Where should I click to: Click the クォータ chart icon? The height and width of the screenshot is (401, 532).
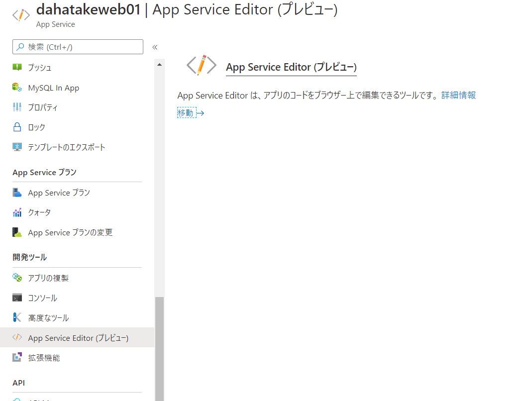[17, 212]
